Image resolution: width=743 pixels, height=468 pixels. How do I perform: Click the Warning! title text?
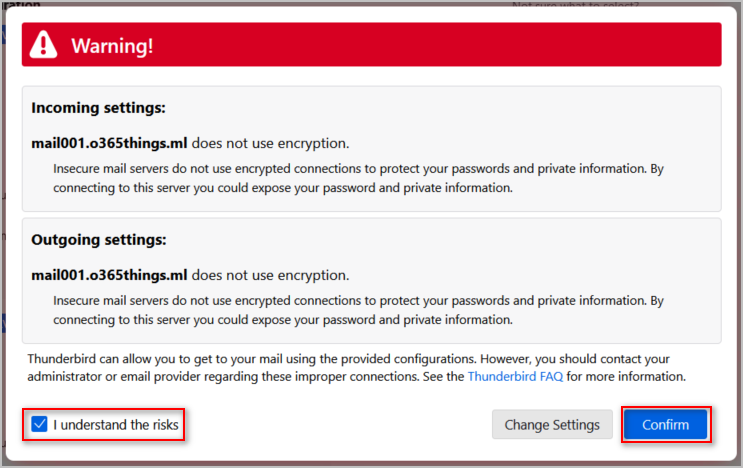coord(112,46)
